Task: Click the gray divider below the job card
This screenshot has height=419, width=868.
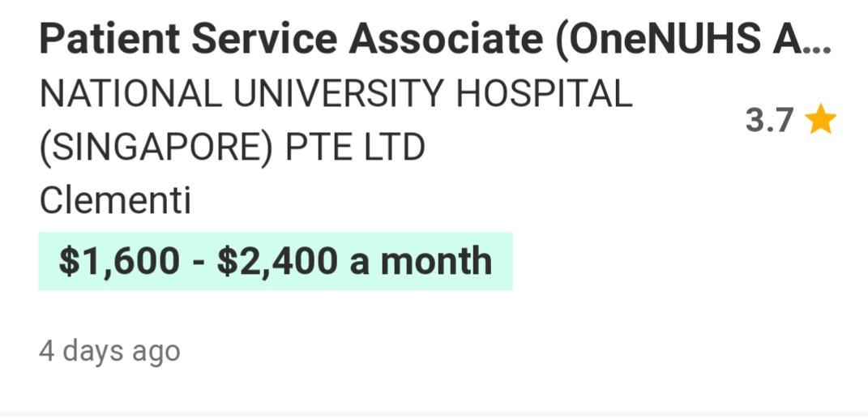Action: click(x=434, y=414)
